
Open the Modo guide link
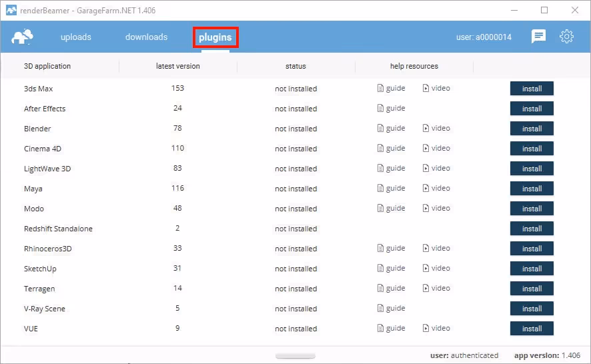(392, 208)
